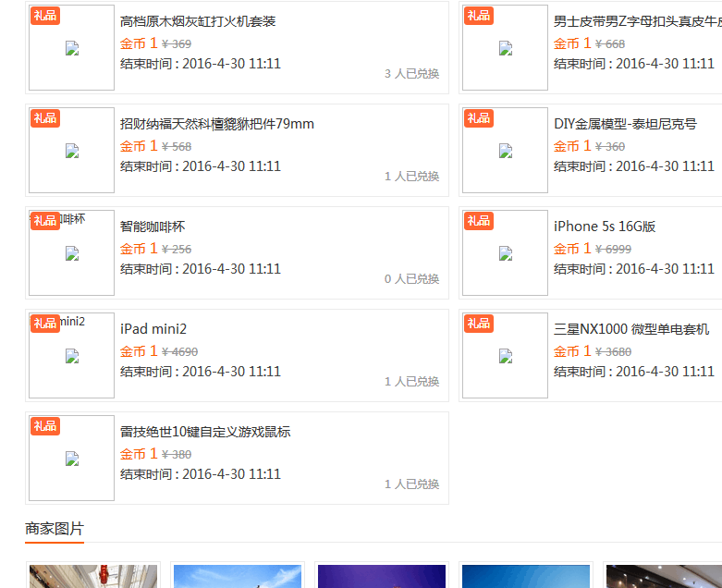Image resolution: width=722 pixels, height=588 pixels.
Task: Click the 礼品 badge on DIY金属模型 card
Action: [479, 118]
